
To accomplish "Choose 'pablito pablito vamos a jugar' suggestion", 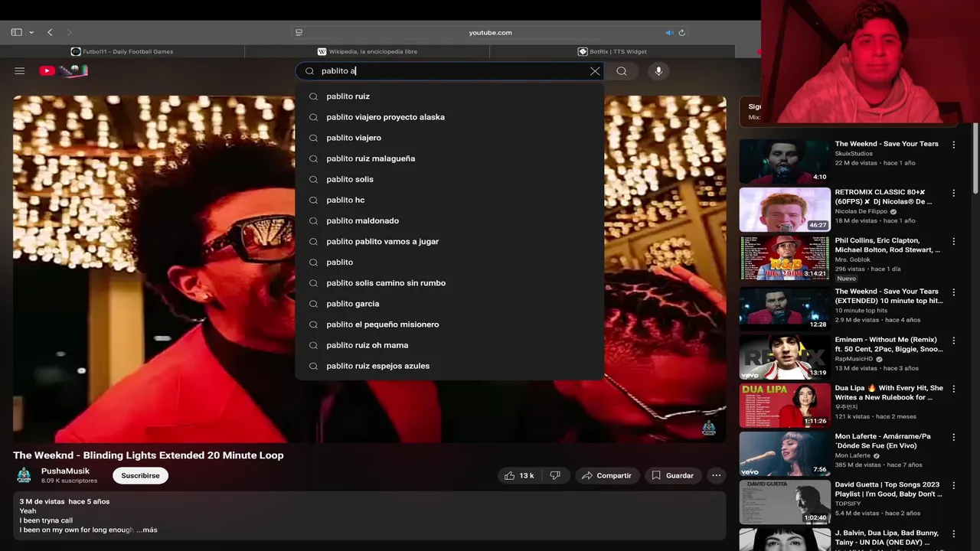I will (x=449, y=241).
